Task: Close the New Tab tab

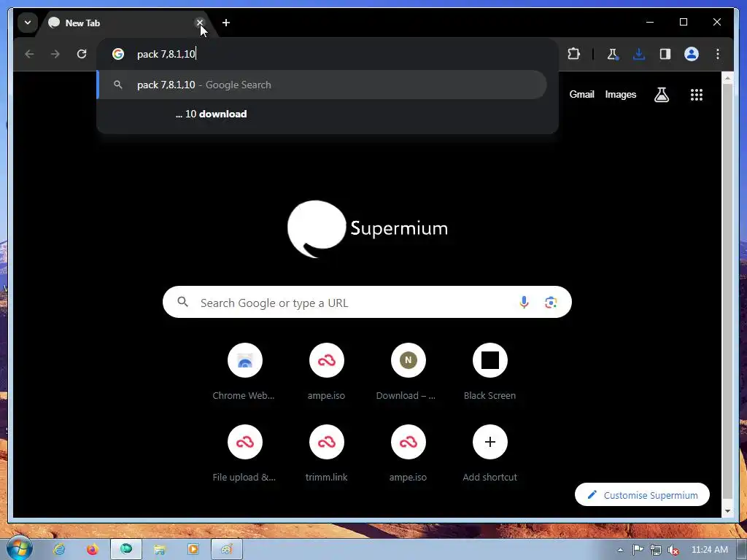Action: point(200,23)
